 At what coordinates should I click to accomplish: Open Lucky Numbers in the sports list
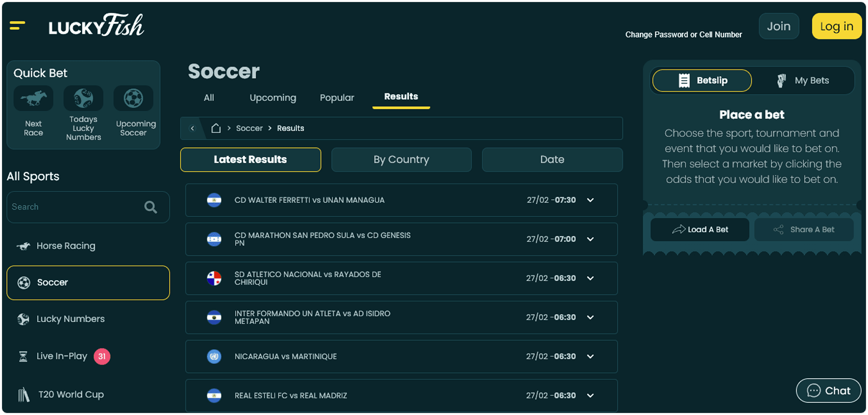(88, 319)
